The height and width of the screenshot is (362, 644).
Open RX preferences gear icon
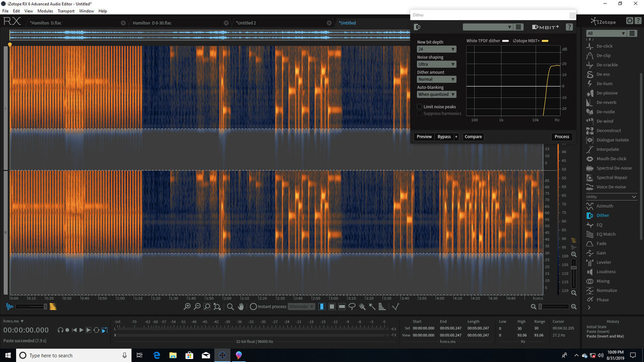(629, 21)
